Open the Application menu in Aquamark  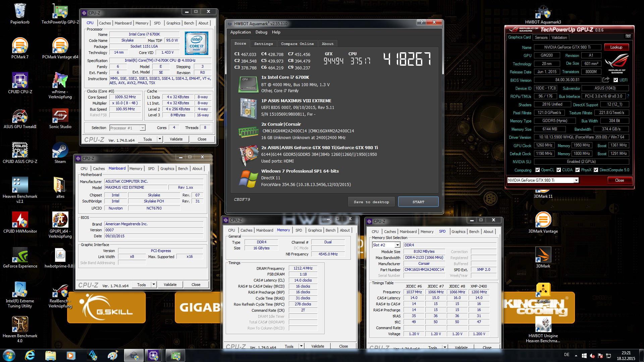point(240,32)
